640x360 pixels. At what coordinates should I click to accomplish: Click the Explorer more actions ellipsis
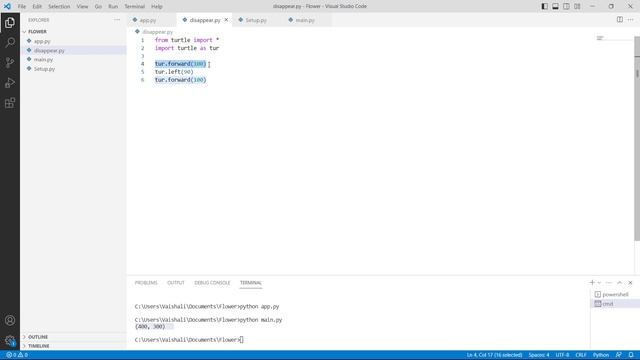click(x=117, y=20)
